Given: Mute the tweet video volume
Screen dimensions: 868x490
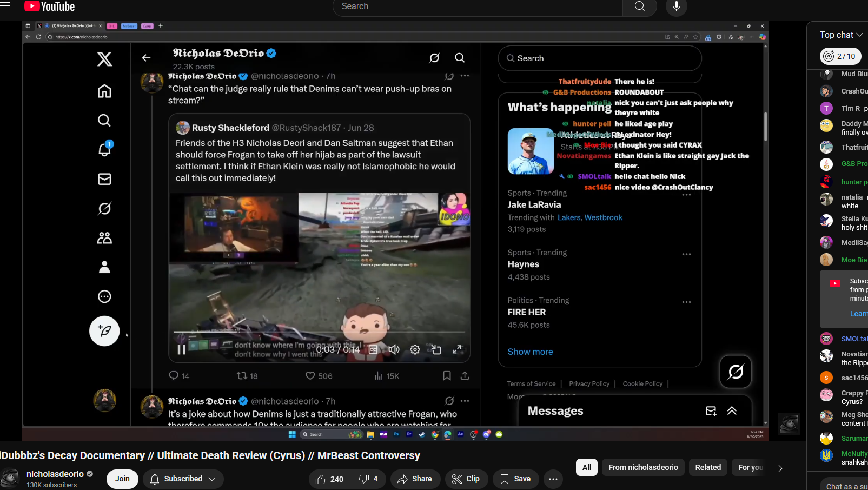Looking at the screenshot, I should tap(394, 350).
